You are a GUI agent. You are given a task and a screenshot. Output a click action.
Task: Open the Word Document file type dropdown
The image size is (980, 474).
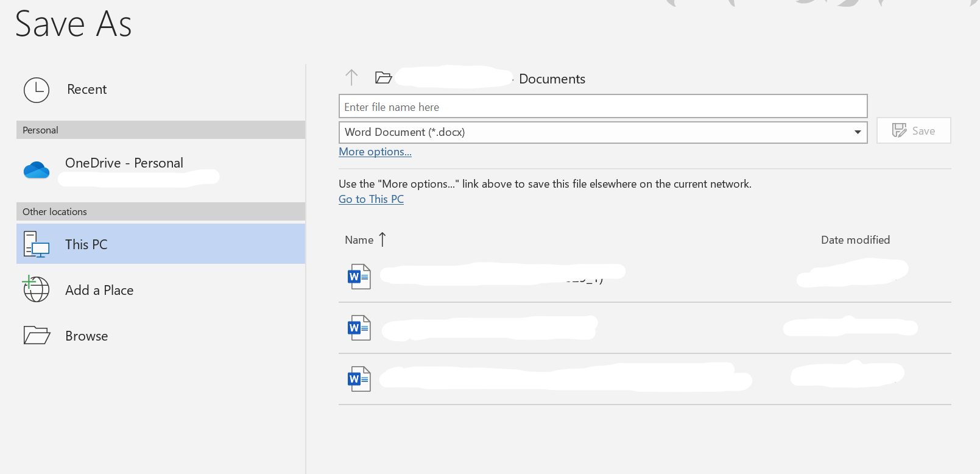pyautogui.click(x=603, y=132)
